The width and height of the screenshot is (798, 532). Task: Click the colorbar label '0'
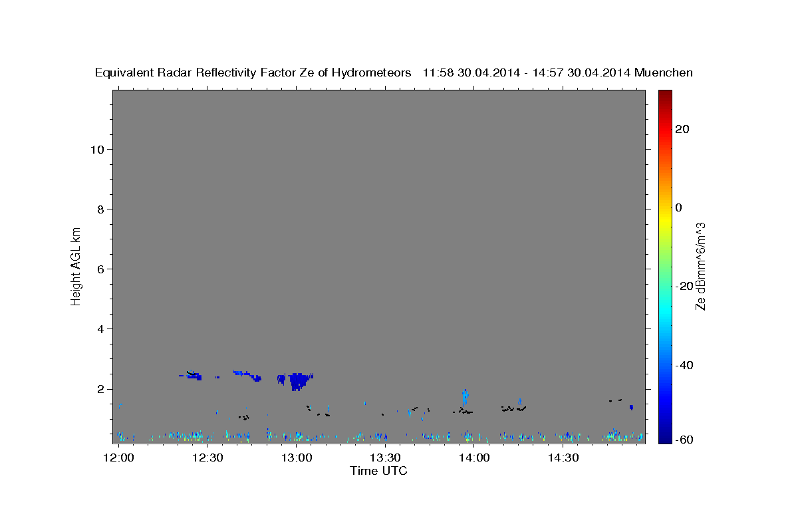point(679,207)
